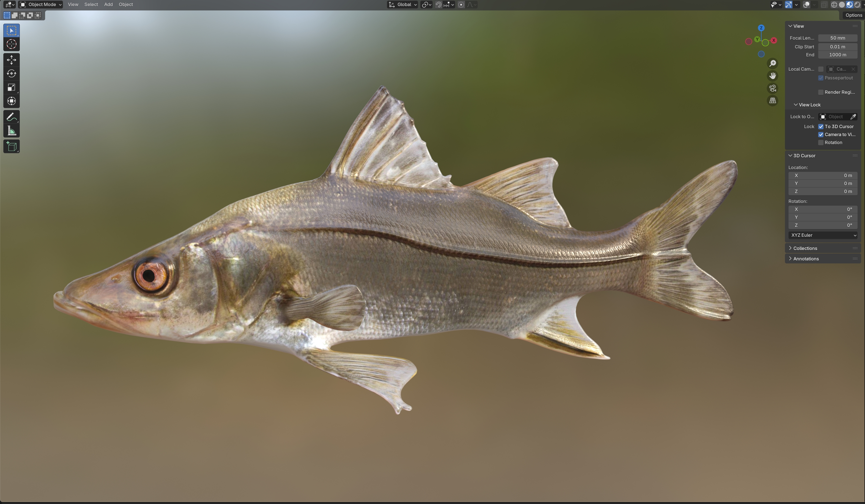The width and height of the screenshot is (865, 504).
Task: Open the Object Mode dropdown
Action: coord(40,4)
